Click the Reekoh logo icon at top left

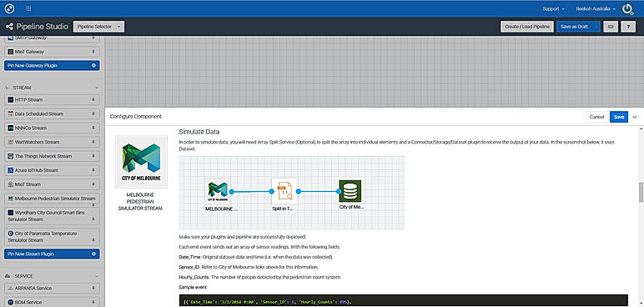9,8
